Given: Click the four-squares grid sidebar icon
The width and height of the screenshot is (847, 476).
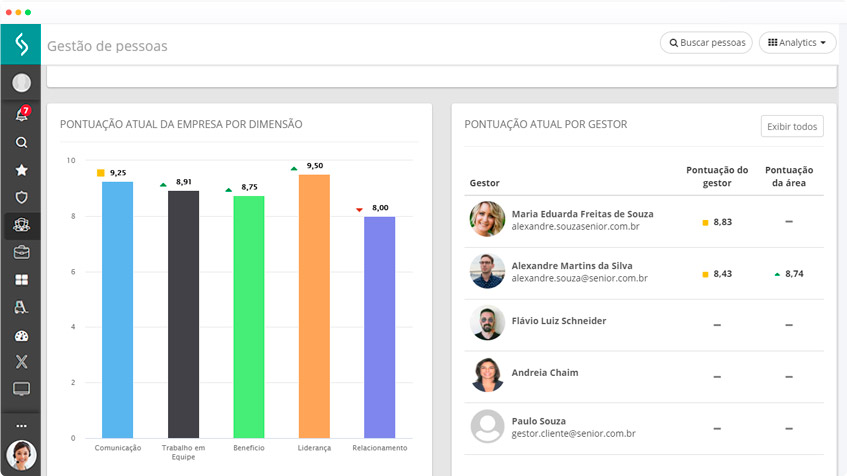Looking at the screenshot, I should click(x=21, y=280).
